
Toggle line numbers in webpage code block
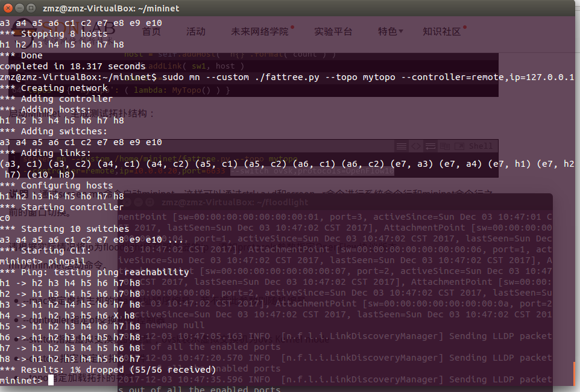(402, 146)
